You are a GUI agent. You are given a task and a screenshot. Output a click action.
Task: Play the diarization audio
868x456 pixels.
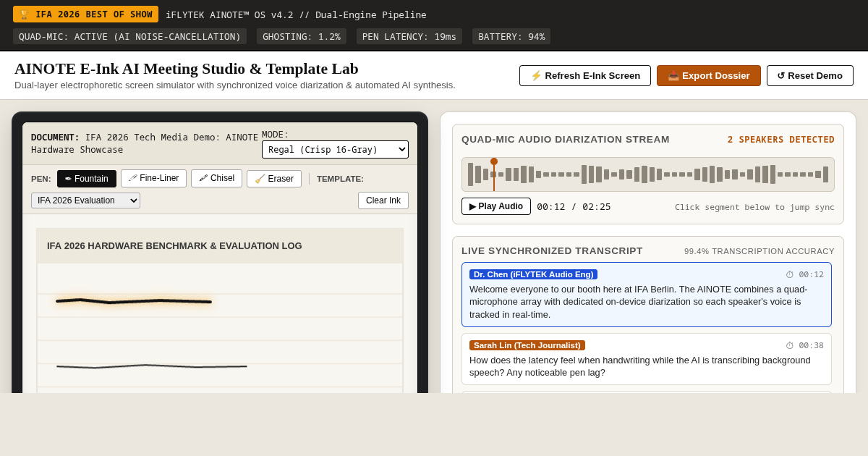click(496, 206)
